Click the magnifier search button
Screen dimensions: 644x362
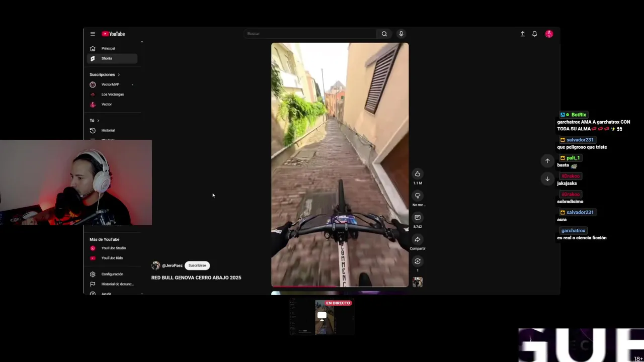[x=384, y=34]
